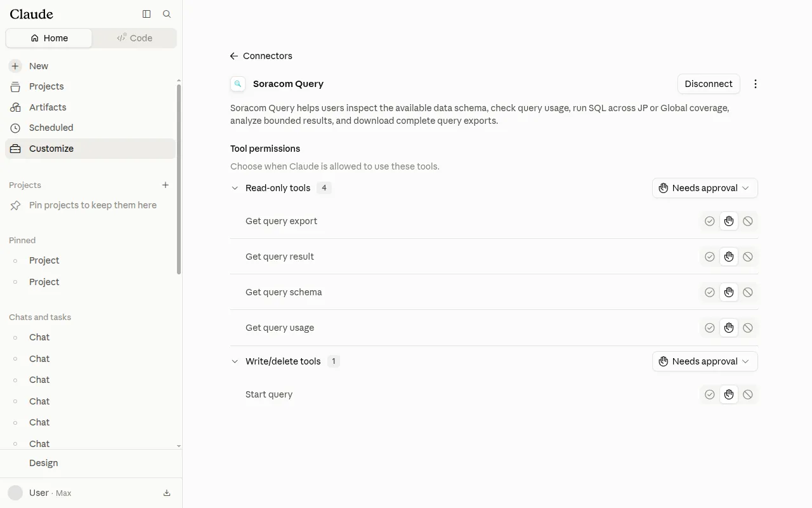
Task: Open the Scheduled section
Action: pos(91,128)
